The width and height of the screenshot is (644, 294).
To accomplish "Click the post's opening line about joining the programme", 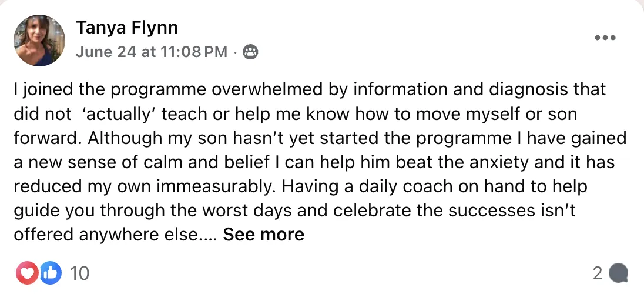I will click(310, 89).
